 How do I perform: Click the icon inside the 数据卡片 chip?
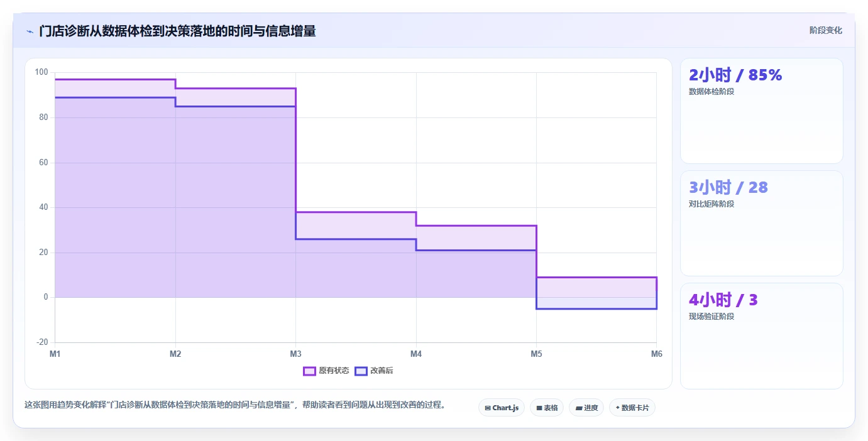[x=618, y=408]
